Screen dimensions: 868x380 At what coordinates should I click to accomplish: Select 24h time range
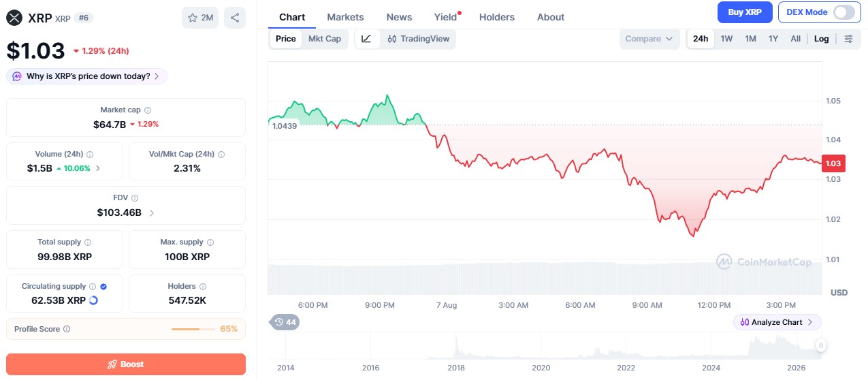click(x=701, y=39)
